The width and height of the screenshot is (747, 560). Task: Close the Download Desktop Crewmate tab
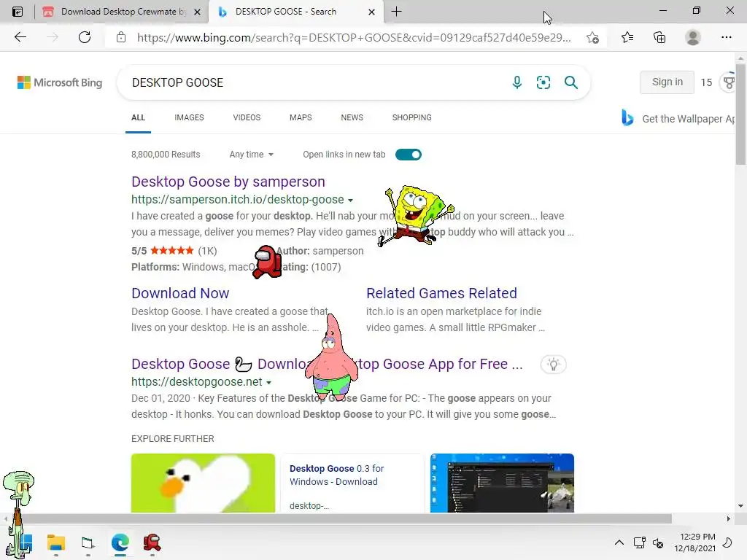197,12
